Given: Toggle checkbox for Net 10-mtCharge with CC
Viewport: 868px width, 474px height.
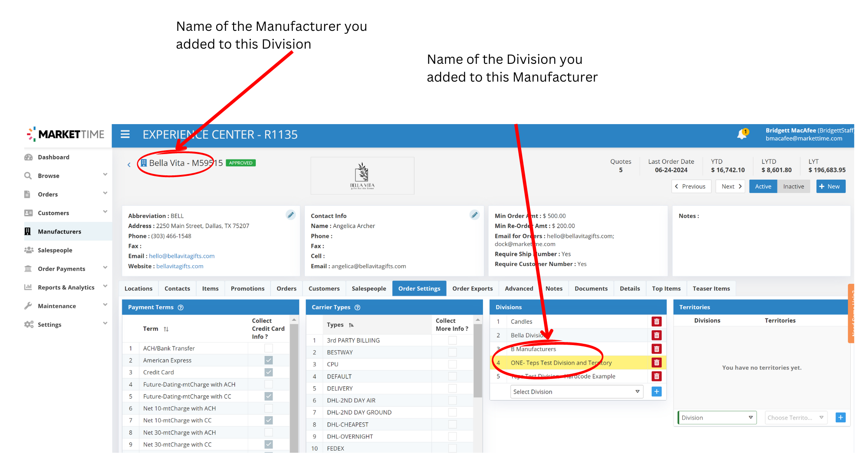Looking at the screenshot, I should [x=269, y=421].
